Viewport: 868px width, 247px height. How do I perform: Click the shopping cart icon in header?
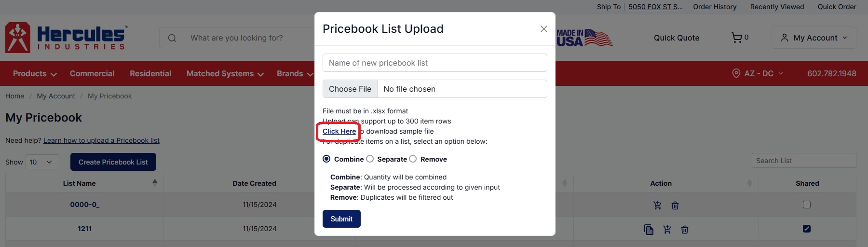point(736,38)
